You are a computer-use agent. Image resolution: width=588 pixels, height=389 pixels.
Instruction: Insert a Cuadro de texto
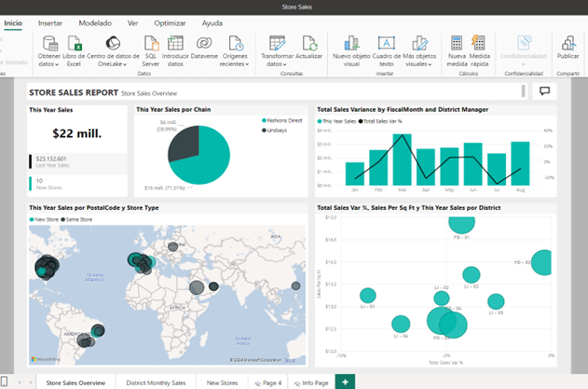386,43
